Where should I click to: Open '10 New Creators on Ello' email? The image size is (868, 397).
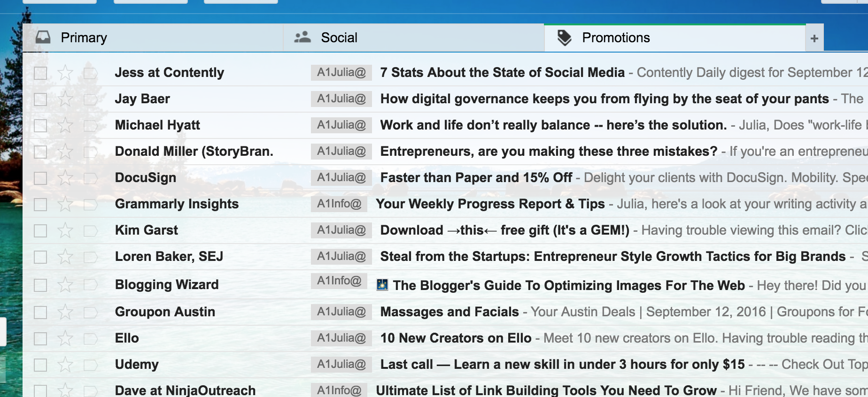pos(456,338)
